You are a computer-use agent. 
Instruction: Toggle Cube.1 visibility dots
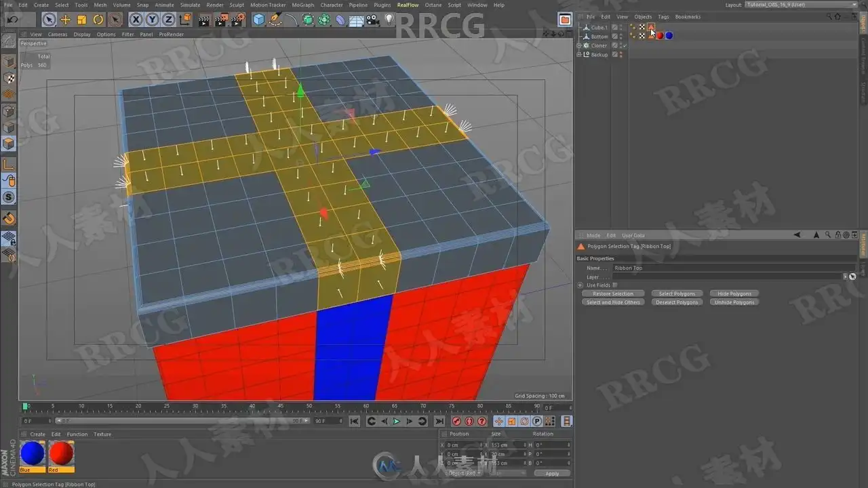pyautogui.click(x=620, y=28)
